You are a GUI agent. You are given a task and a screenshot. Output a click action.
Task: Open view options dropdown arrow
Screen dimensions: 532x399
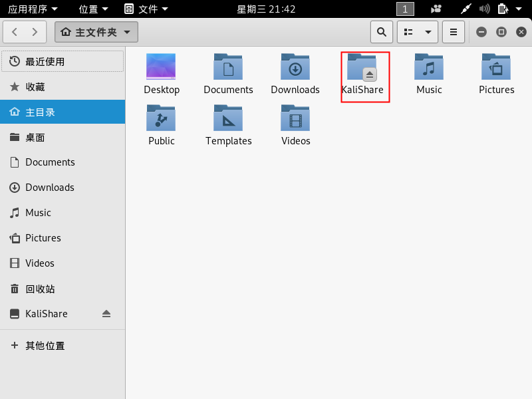click(x=428, y=32)
